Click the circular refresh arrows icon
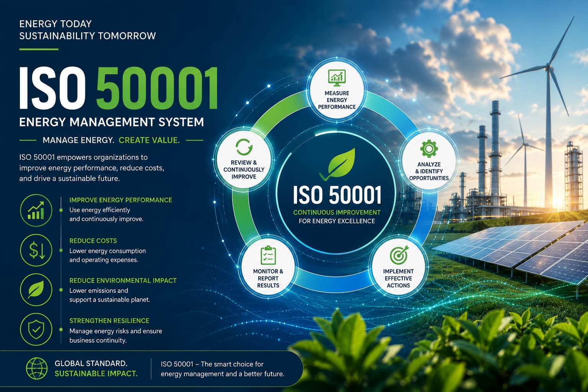Viewport: 588px width, 392px height. point(244,147)
